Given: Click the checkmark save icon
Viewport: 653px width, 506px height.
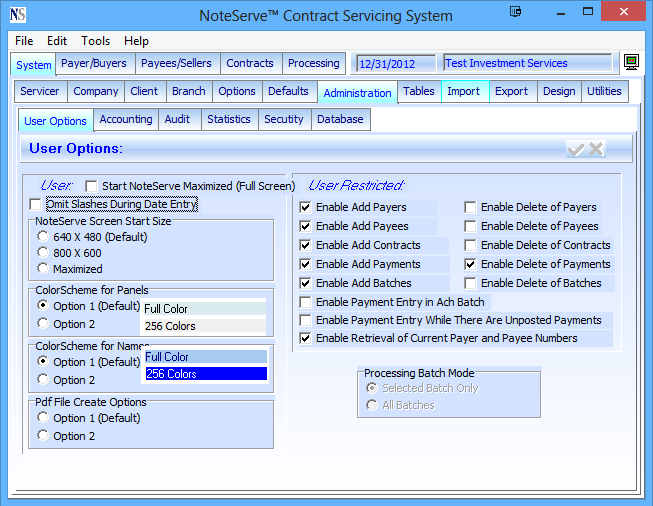Looking at the screenshot, I should click(576, 149).
